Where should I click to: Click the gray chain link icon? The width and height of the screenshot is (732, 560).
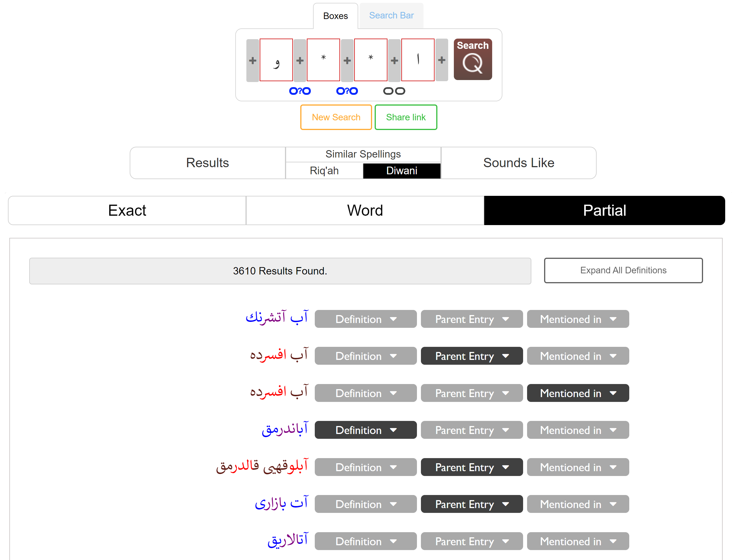394,91
